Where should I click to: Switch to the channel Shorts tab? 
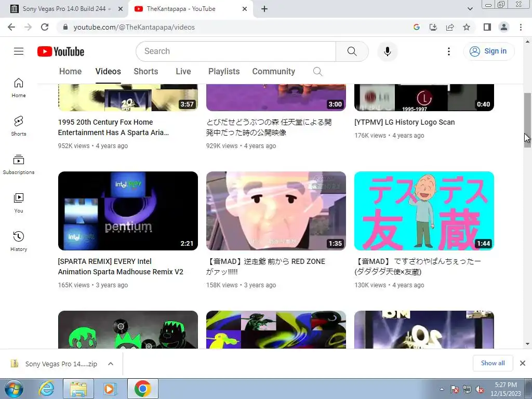point(146,72)
